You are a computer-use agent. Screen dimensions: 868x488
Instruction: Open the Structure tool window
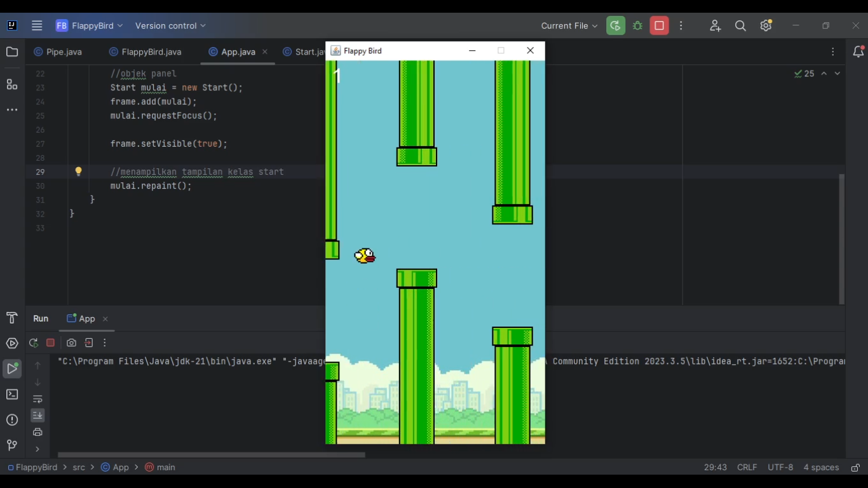tap(12, 85)
